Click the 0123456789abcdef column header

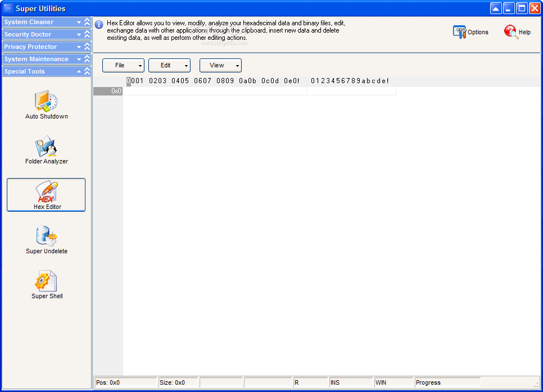pyautogui.click(x=350, y=81)
